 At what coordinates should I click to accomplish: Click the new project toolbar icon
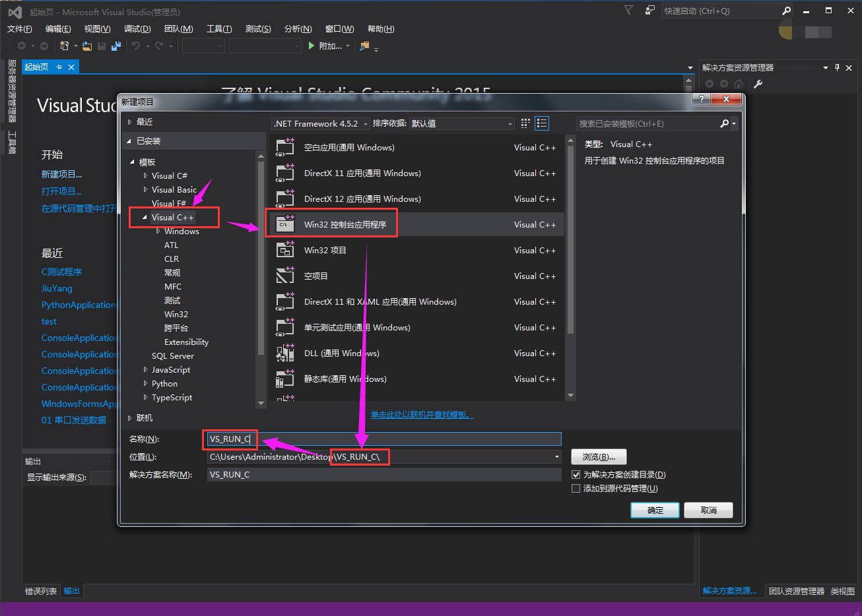64,46
